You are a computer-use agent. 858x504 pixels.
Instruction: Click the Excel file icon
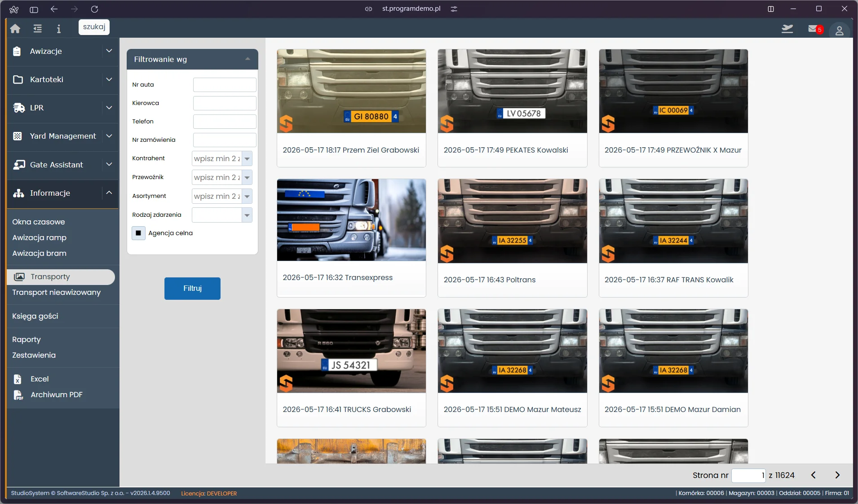18,379
